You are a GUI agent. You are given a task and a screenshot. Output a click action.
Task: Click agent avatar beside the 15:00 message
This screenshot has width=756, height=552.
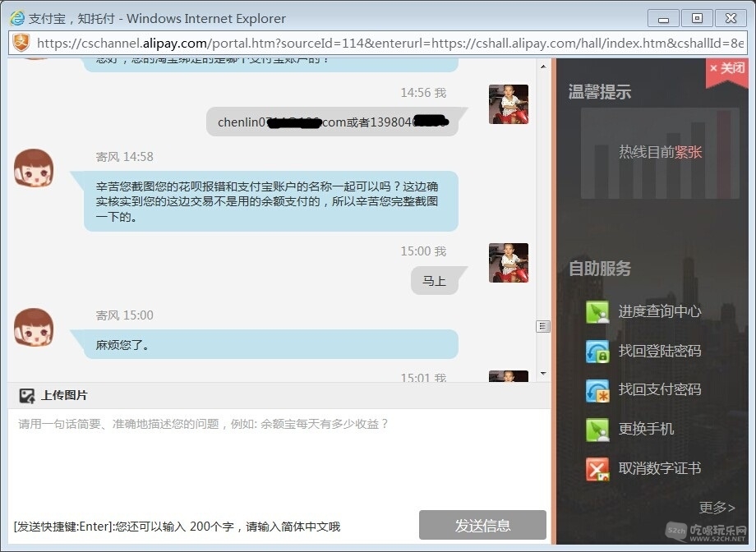(33, 328)
